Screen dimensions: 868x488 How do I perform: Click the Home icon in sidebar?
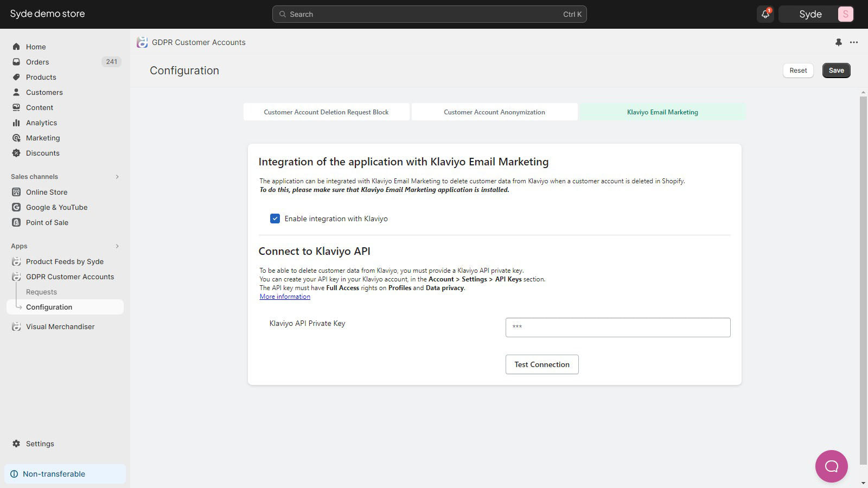coord(16,47)
